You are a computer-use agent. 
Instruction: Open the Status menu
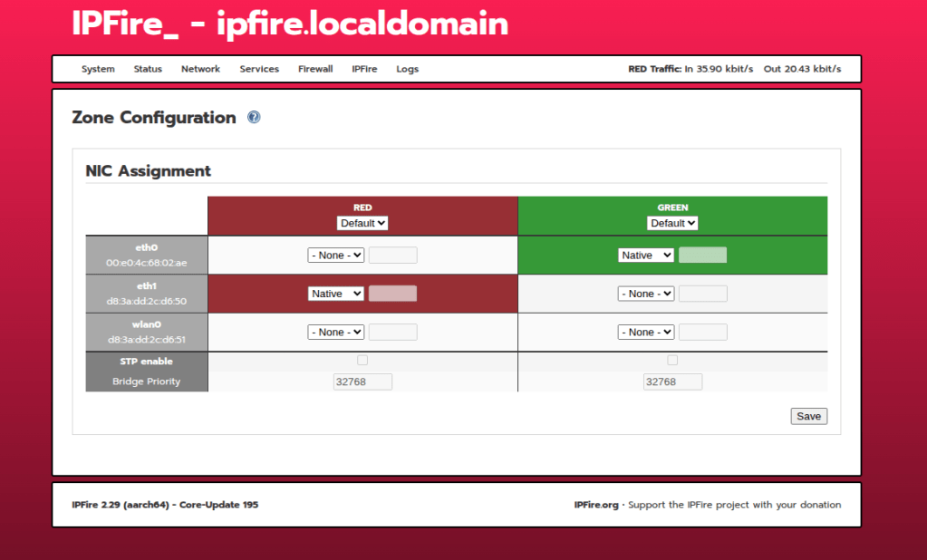(148, 69)
